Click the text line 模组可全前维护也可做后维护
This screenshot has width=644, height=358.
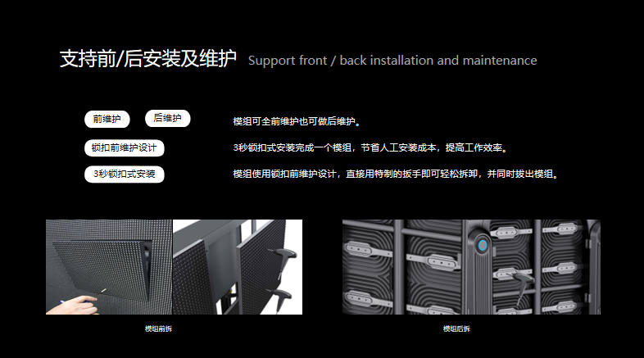point(297,121)
